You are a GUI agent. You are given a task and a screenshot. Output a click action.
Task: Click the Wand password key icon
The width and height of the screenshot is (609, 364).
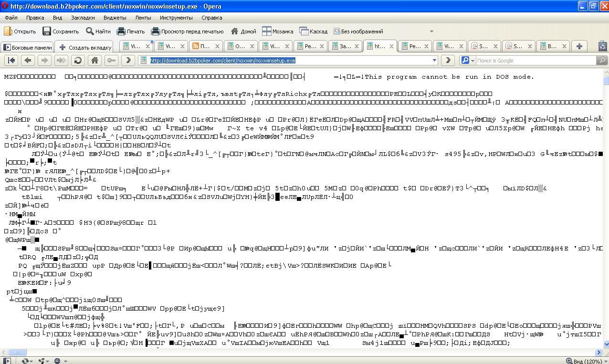click(111, 60)
